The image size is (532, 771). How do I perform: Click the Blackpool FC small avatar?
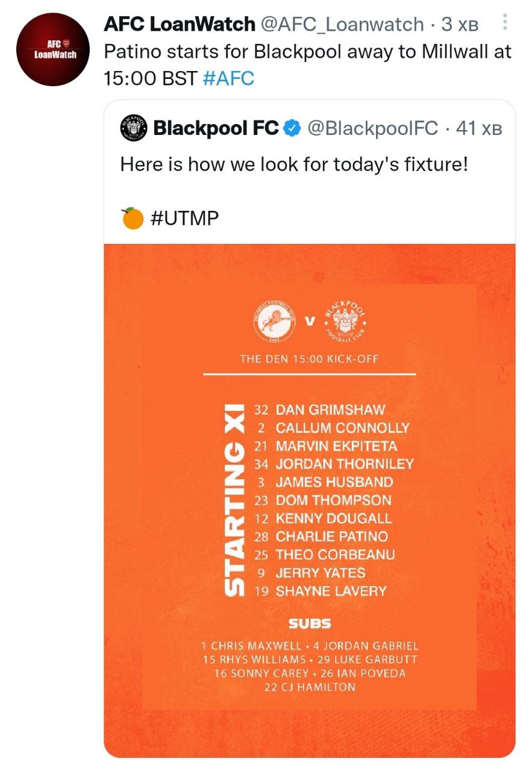click(133, 128)
